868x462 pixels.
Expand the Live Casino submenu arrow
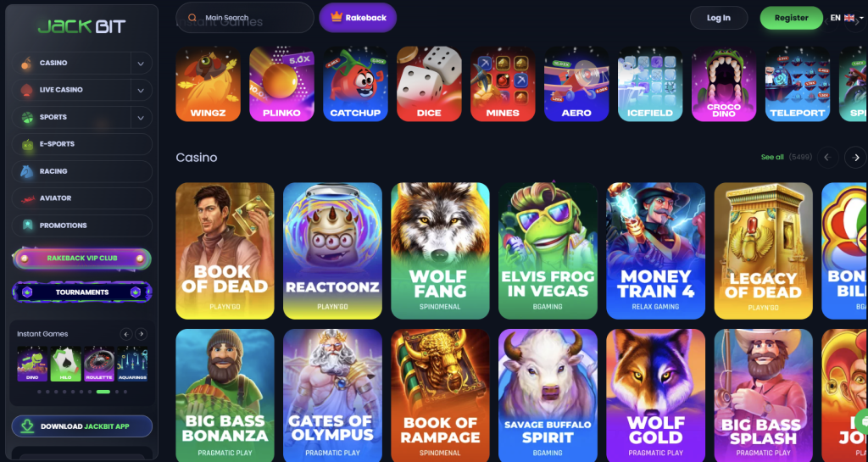pos(141,90)
